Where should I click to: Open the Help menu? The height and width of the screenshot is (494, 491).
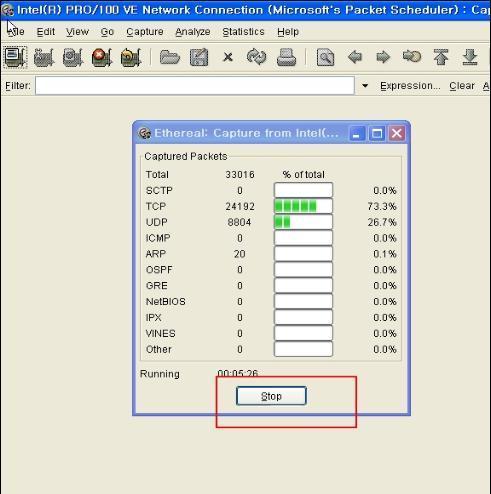coord(288,32)
